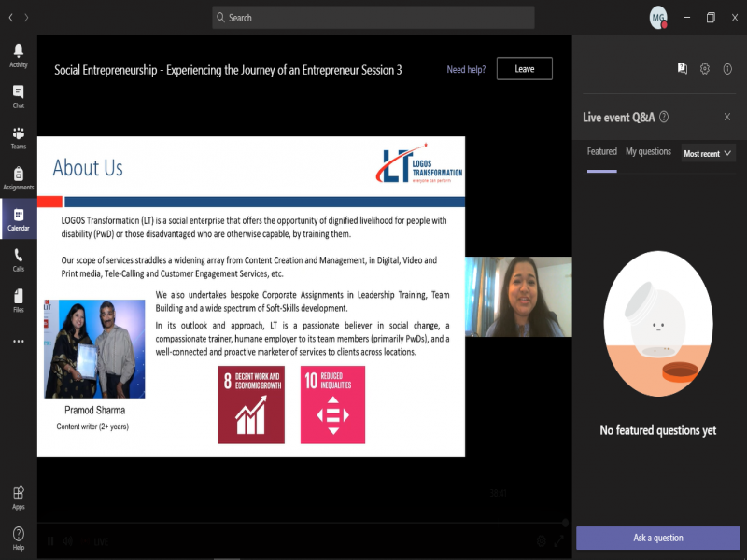Enter full screen video mode
The width and height of the screenshot is (747, 560).
[559, 540]
